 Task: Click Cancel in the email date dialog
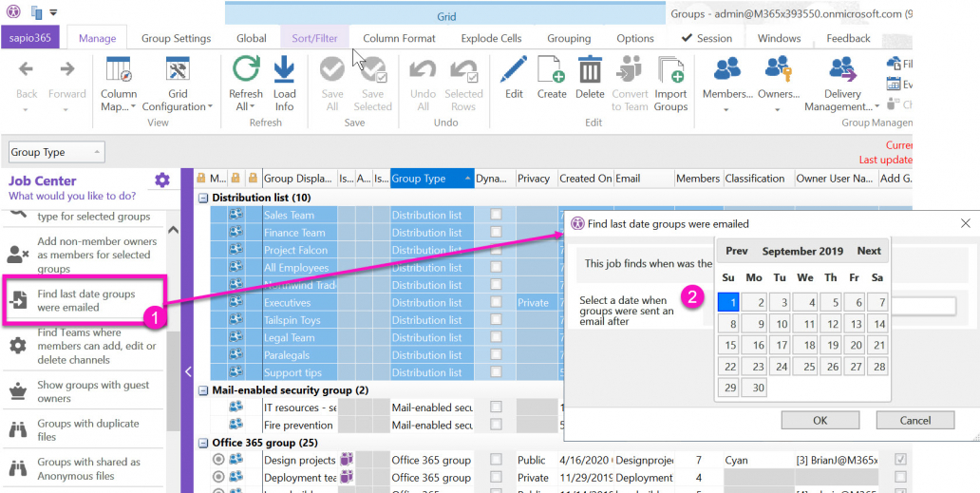tap(915, 421)
